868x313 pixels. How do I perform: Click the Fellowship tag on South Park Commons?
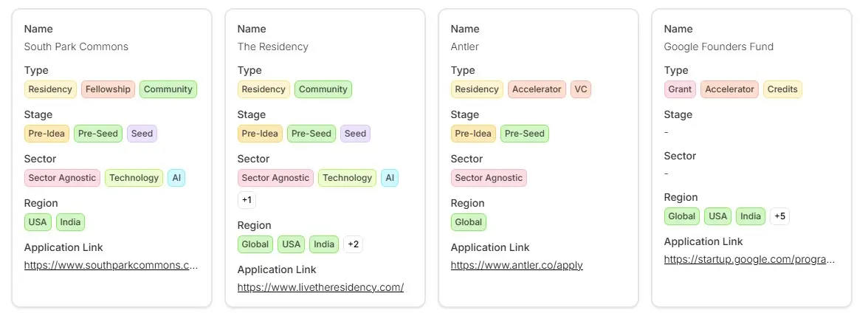(x=108, y=89)
